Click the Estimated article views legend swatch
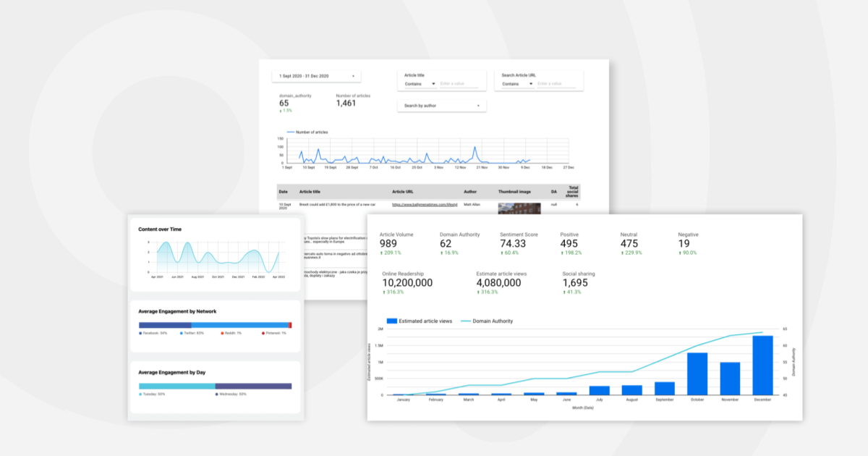 [393, 321]
